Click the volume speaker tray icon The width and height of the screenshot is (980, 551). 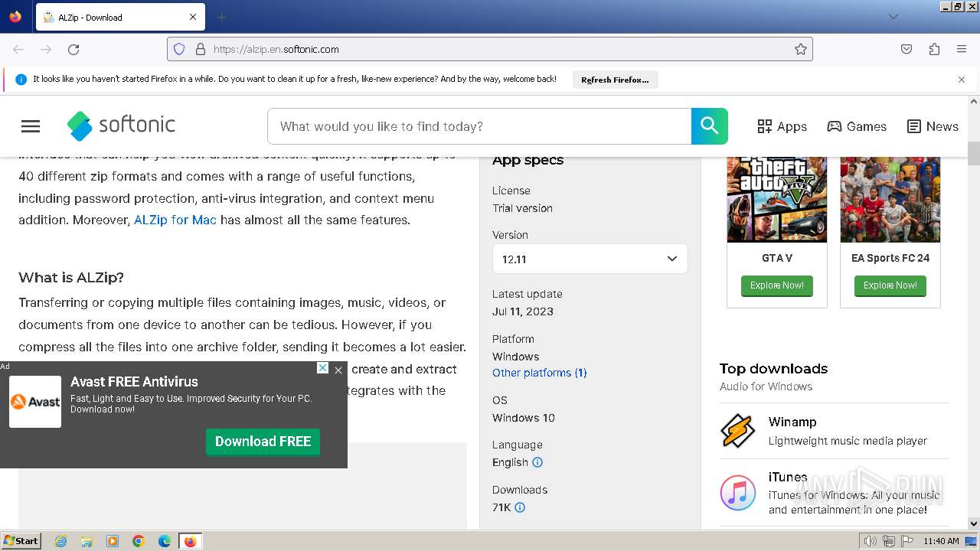[870, 541]
